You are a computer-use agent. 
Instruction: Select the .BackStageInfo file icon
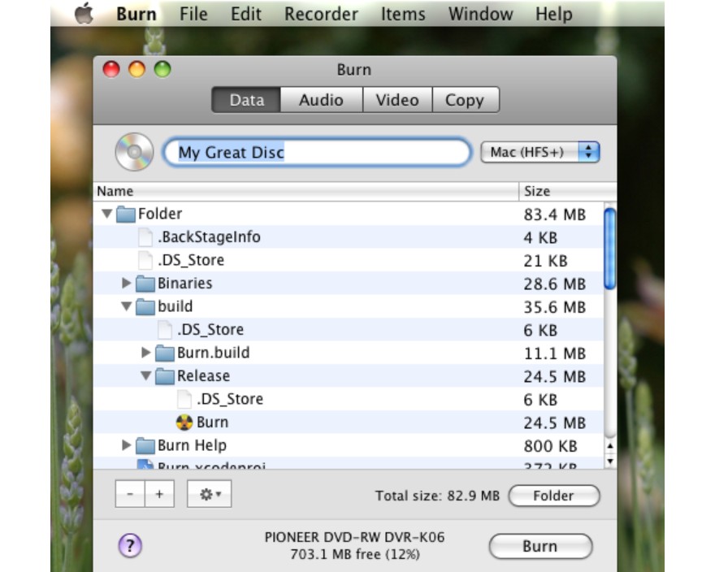pos(145,237)
